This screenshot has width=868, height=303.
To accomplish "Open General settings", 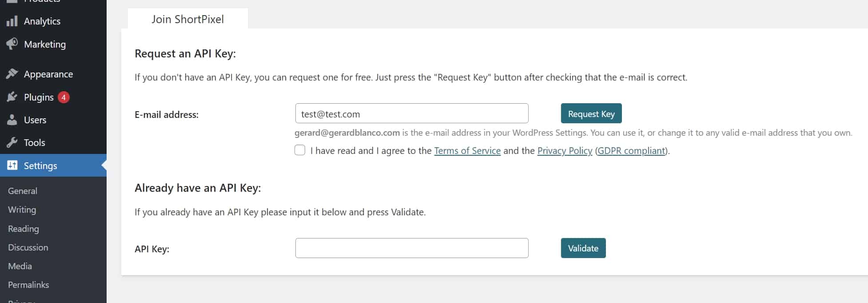I will pyautogui.click(x=22, y=190).
